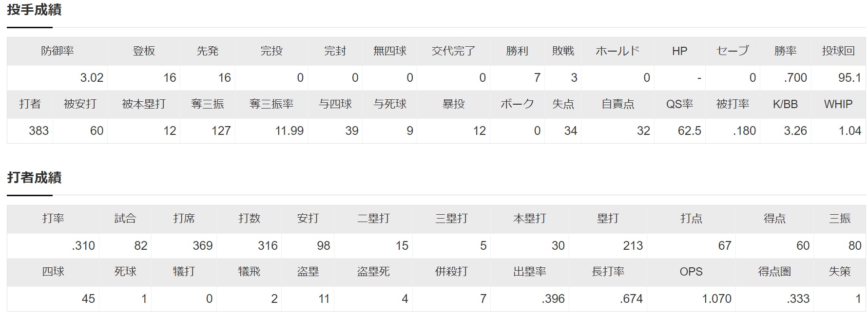Select the 勝率 value .700
868x316 pixels.
pos(785,77)
